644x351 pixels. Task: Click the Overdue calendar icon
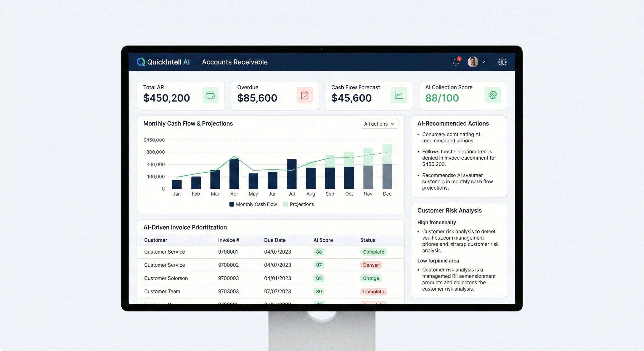tap(305, 95)
